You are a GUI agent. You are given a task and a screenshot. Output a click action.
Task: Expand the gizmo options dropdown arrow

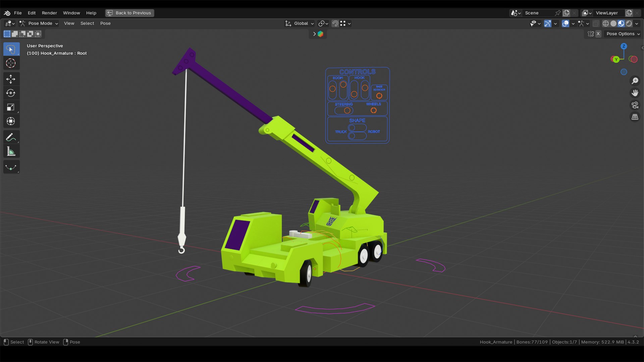(555, 23)
